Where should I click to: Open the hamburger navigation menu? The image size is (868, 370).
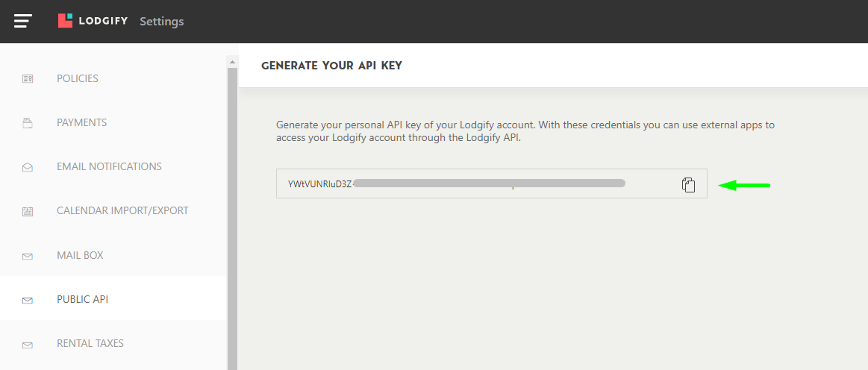[x=22, y=21]
